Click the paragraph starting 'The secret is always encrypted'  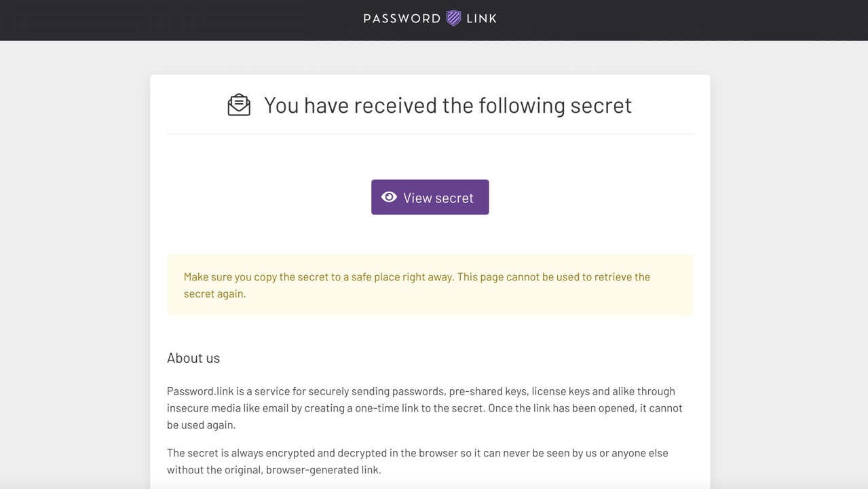[x=417, y=461]
